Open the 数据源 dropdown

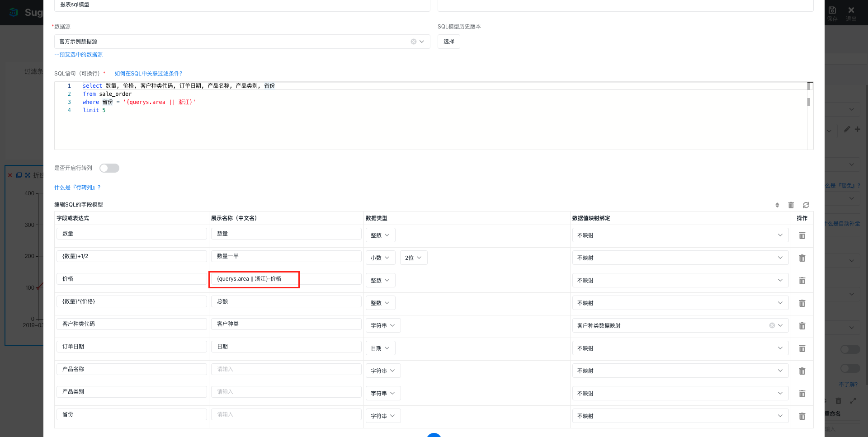(242, 42)
